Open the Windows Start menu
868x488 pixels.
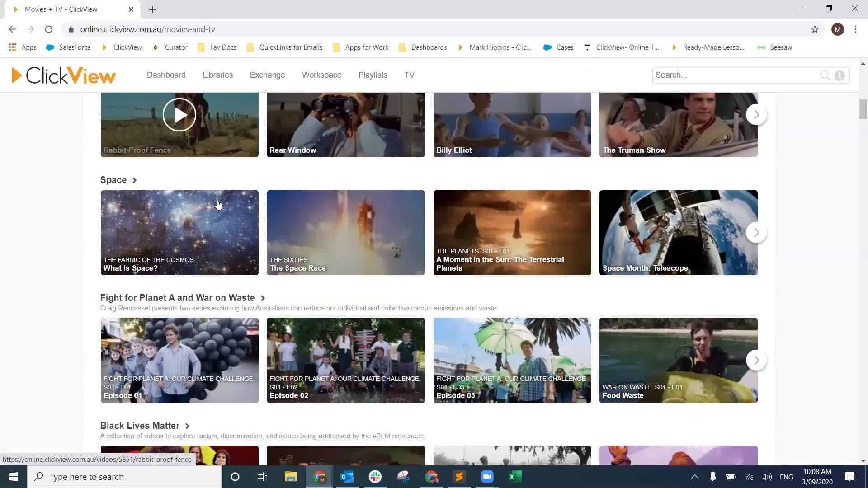pos(14,477)
